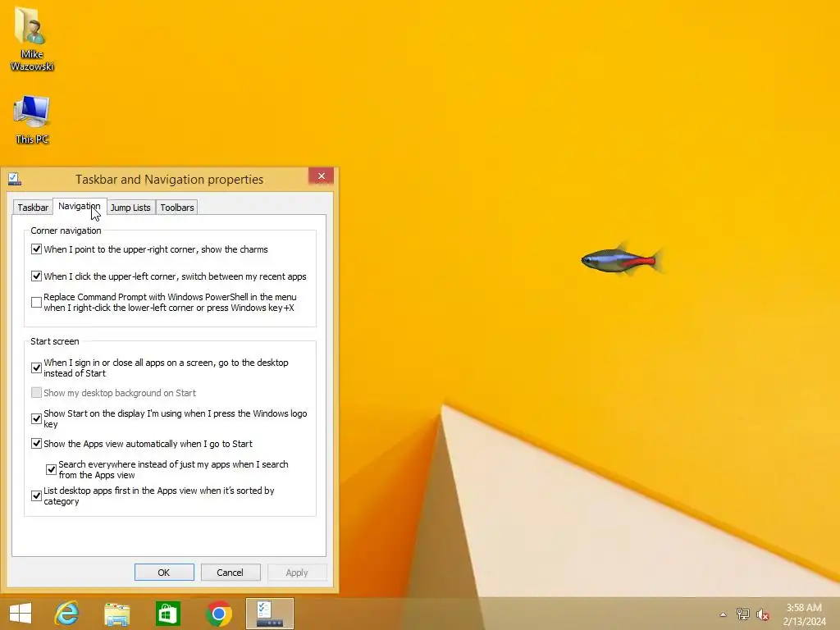Confirm with the OK button

point(164,572)
